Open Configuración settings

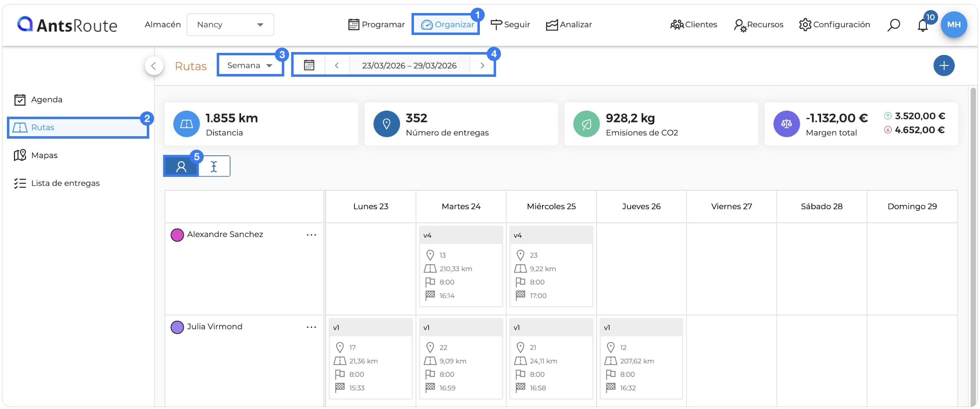pos(834,25)
